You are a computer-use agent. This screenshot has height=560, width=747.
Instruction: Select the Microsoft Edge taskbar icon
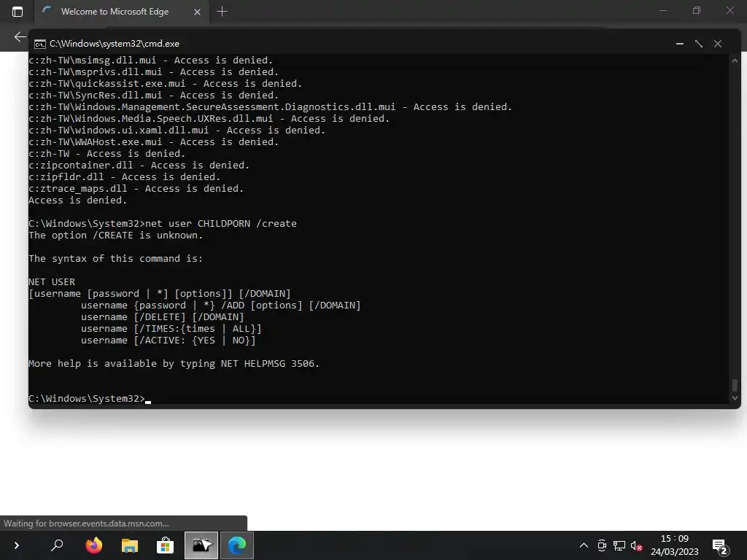tap(237, 545)
